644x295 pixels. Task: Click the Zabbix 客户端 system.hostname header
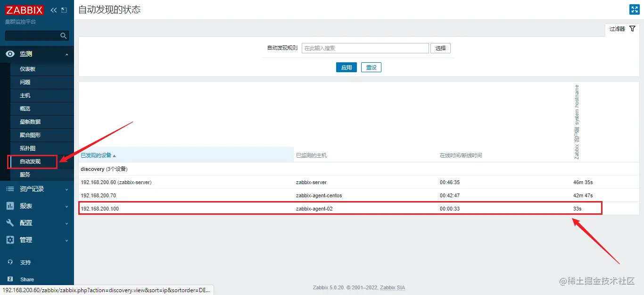[x=577, y=122]
